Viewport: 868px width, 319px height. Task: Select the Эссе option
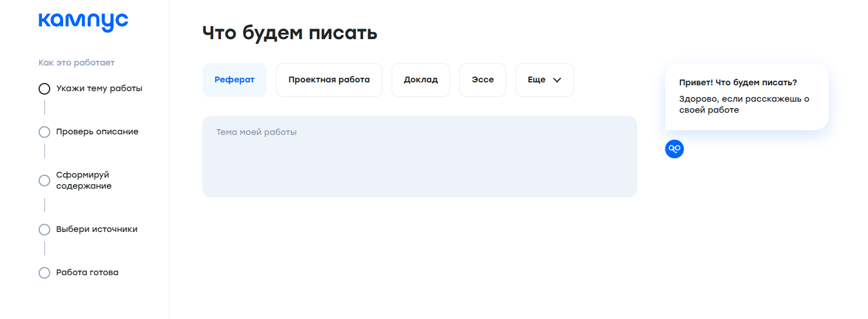483,80
